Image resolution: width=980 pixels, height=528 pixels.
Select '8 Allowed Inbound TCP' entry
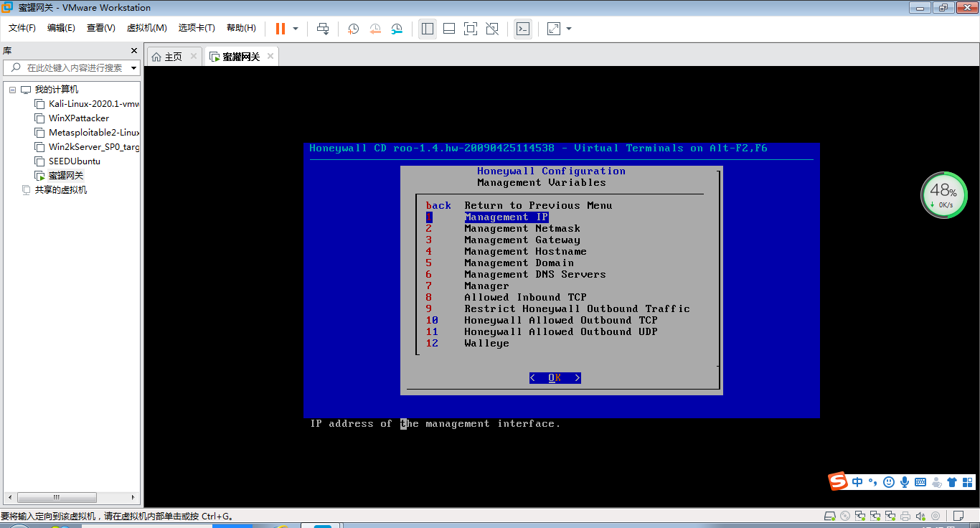point(506,297)
